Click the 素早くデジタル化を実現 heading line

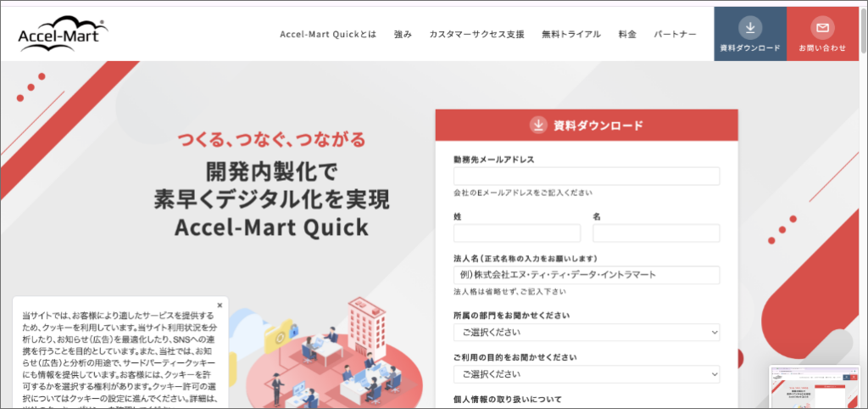coord(271,200)
